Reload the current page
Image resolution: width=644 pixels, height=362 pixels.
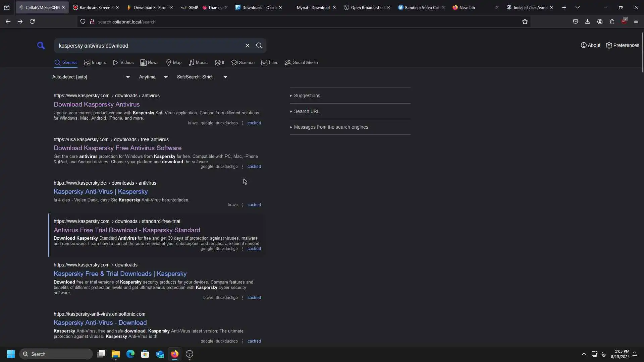point(32,22)
